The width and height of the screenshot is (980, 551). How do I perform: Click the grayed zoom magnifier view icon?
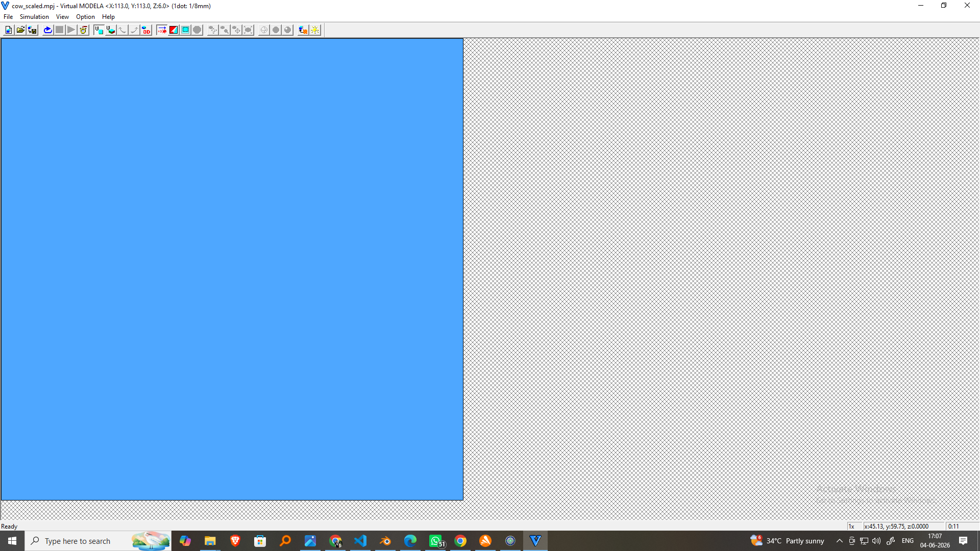[x=224, y=30]
